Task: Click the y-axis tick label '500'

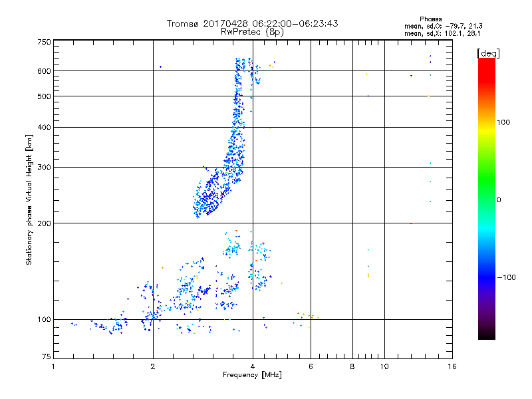Action: [44, 96]
